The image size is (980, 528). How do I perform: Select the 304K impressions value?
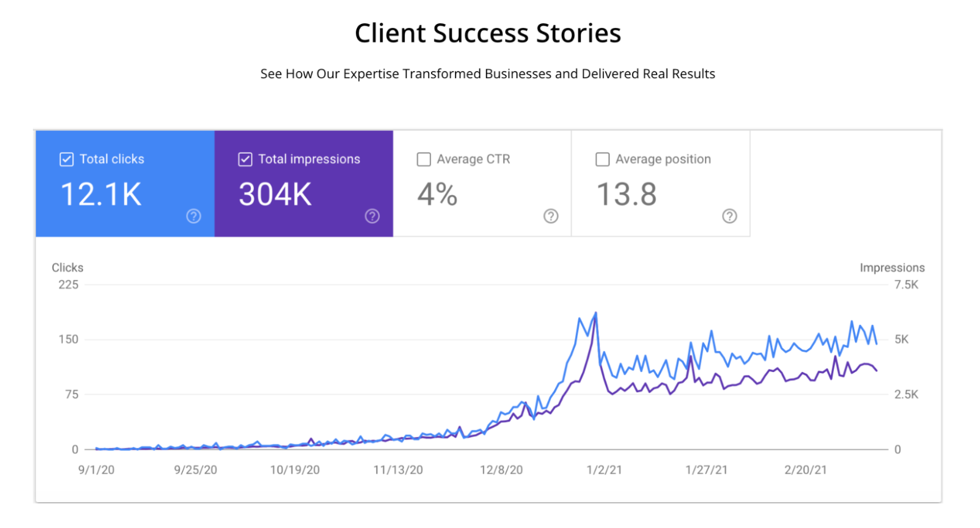(275, 195)
